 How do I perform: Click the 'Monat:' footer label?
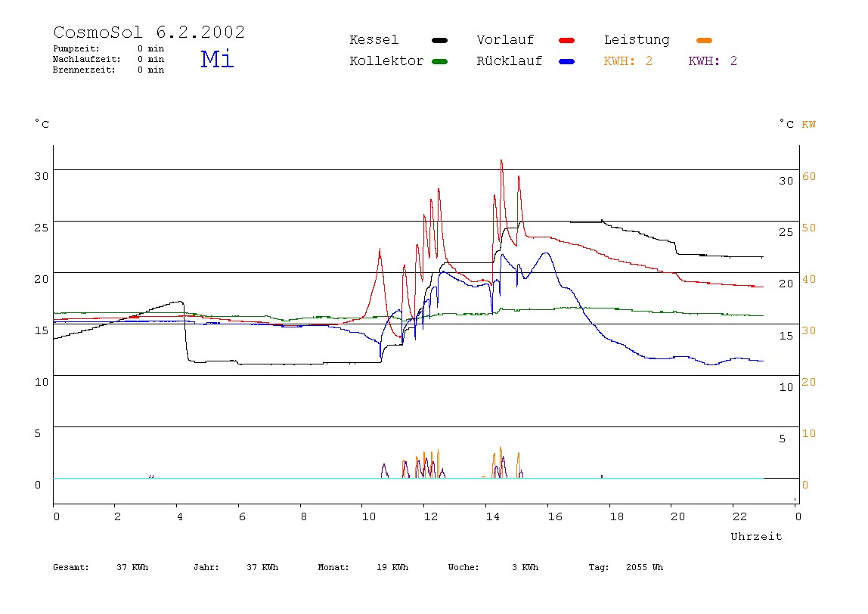point(333,567)
